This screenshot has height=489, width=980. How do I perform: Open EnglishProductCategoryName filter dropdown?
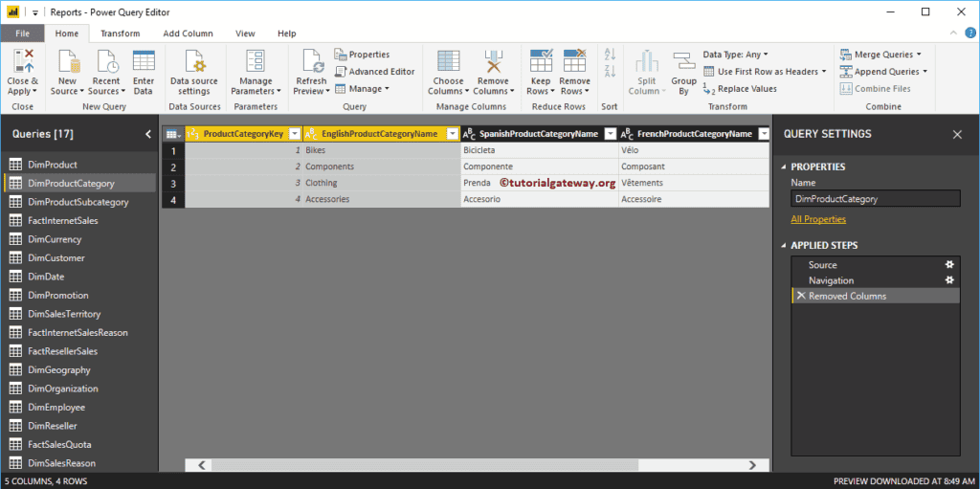453,134
